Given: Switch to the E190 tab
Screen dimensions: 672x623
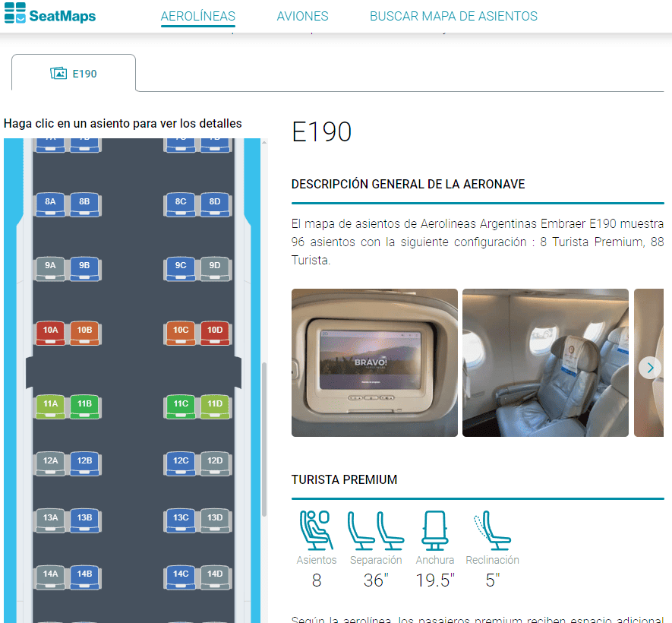Looking at the screenshot, I should click(74, 73).
